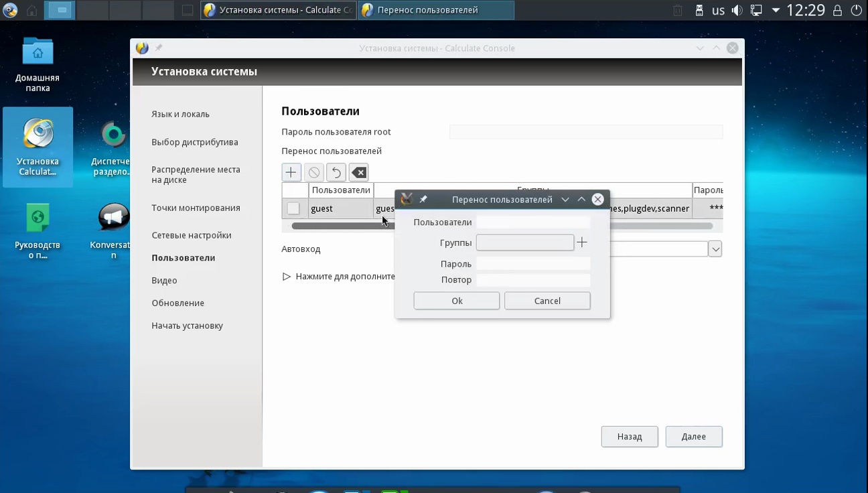This screenshot has height=493, width=868.
Task: Switch keyboard layout via 'us' indicator
Action: pyautogui.click(x=718, y=11)
